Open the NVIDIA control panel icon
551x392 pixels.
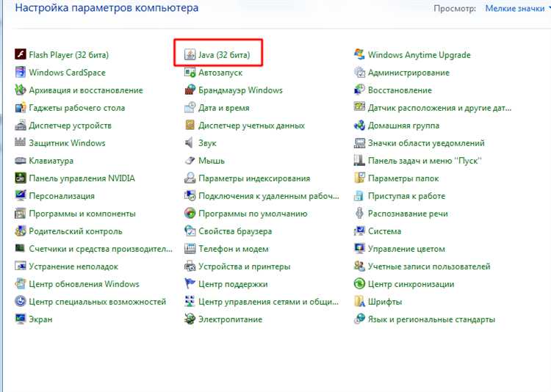click(21, 178)
